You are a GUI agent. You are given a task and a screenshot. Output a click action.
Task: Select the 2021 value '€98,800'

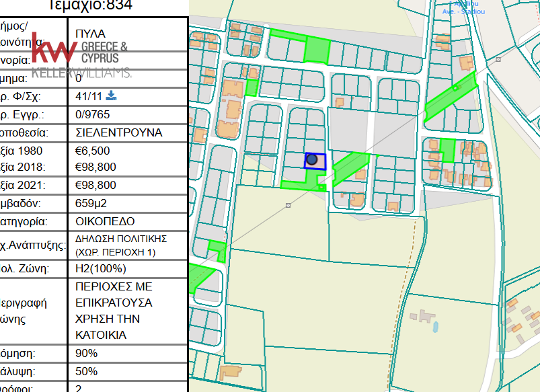95,186
